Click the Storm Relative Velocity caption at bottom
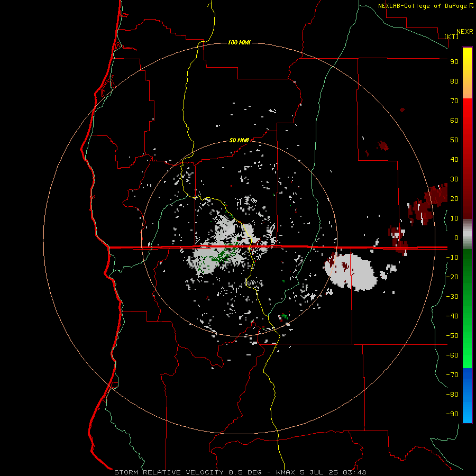Viewport: 476px width, 476px height. coord(240,472)
